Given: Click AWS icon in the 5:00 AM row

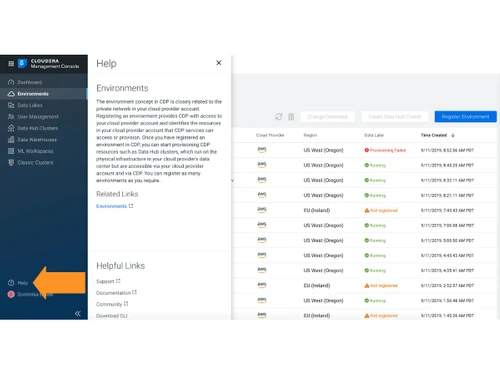Looking at the screenshot, I should click(262, 240).
